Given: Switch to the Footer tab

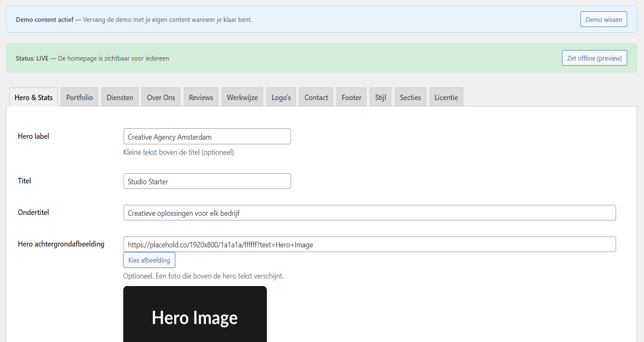Looking at the screenshot, I should (352, 98).
